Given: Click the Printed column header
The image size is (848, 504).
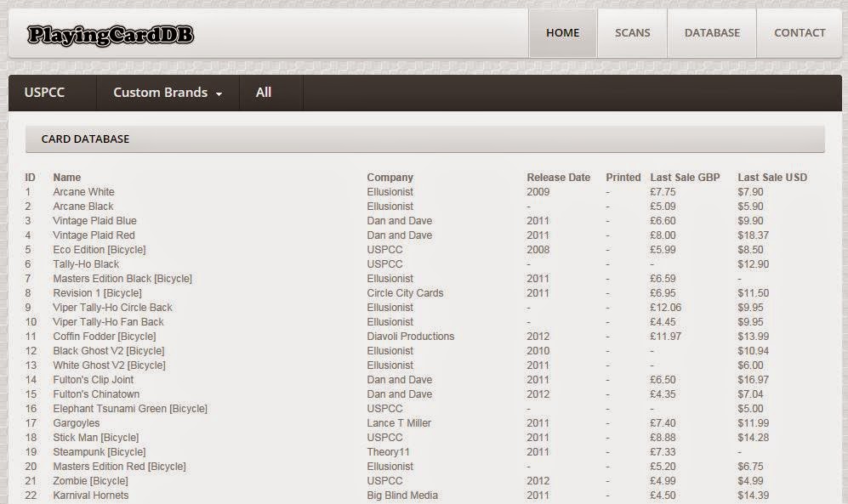Looking at the screenshot, I should coord(623,177).
